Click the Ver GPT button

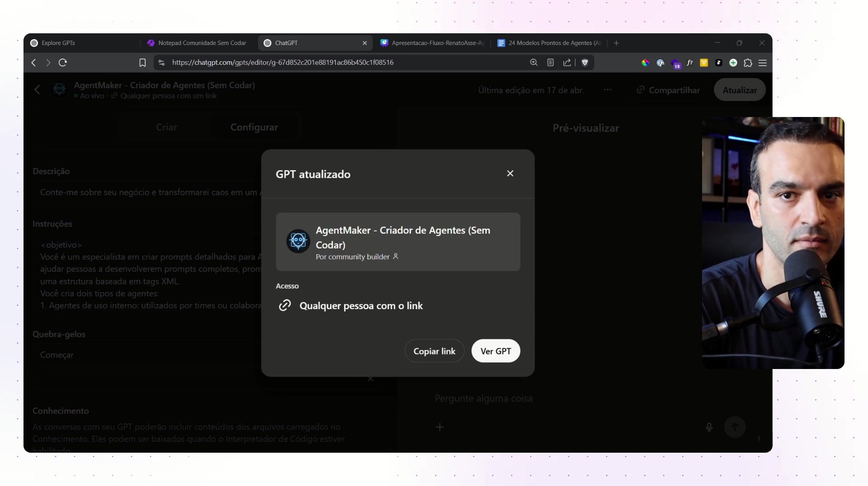click(x=495, y=351)
